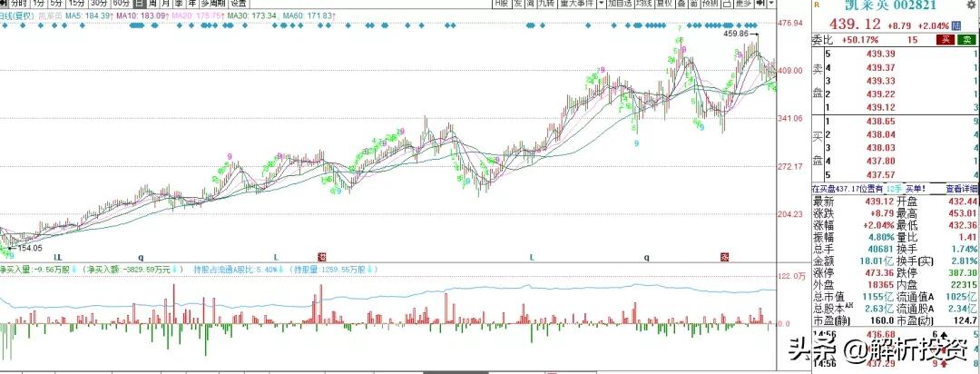Click the 窗 window toolbar button
The height and width of the screenshot is (374, 980).
693,3
